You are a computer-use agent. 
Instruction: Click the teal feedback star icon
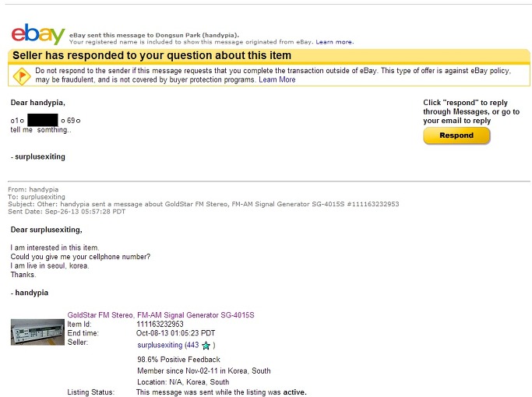(x=206, y=346)
